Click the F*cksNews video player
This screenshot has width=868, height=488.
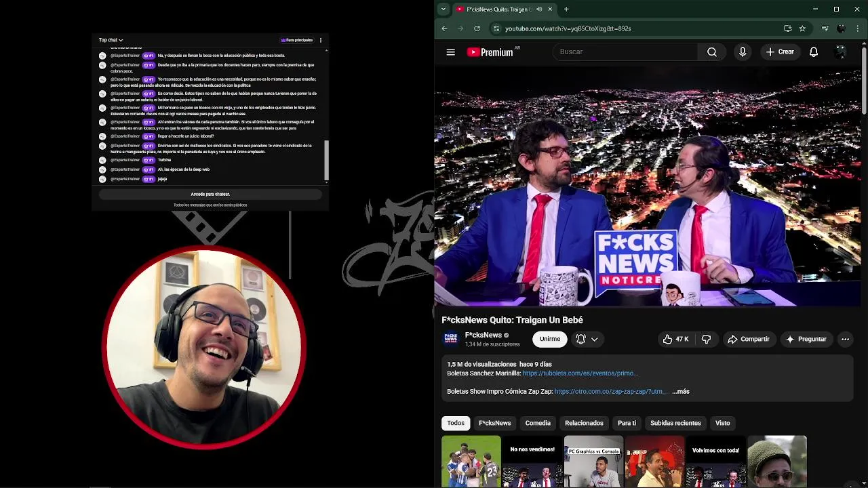point(648,186)
